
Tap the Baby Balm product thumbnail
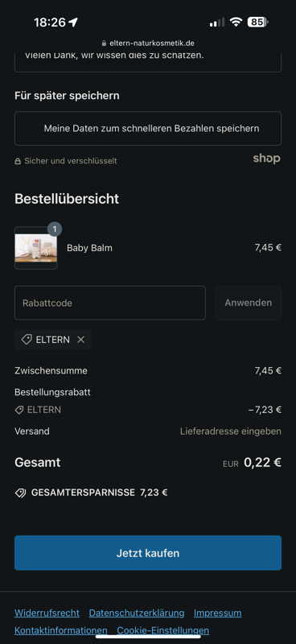[x=35, y=248]
